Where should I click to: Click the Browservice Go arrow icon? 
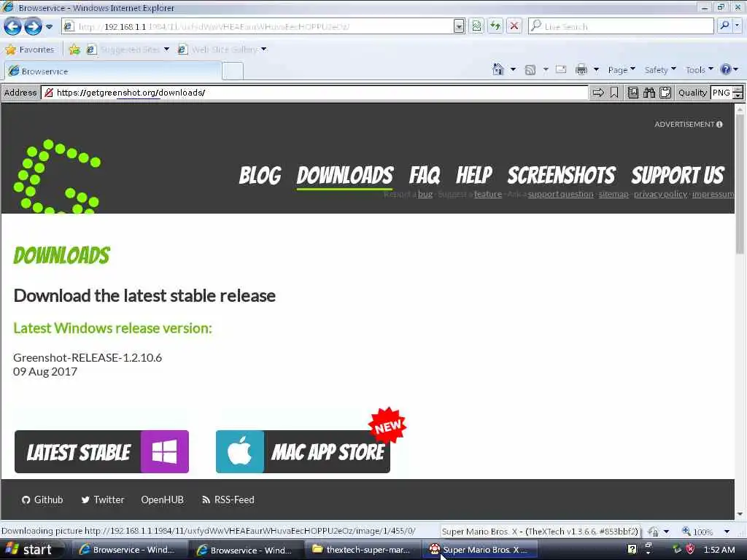(598, 93)
